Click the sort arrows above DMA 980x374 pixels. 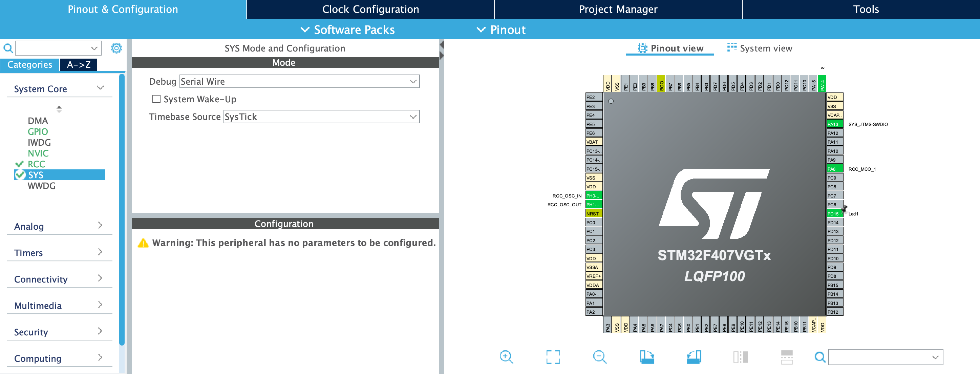[x=59, y=109]
